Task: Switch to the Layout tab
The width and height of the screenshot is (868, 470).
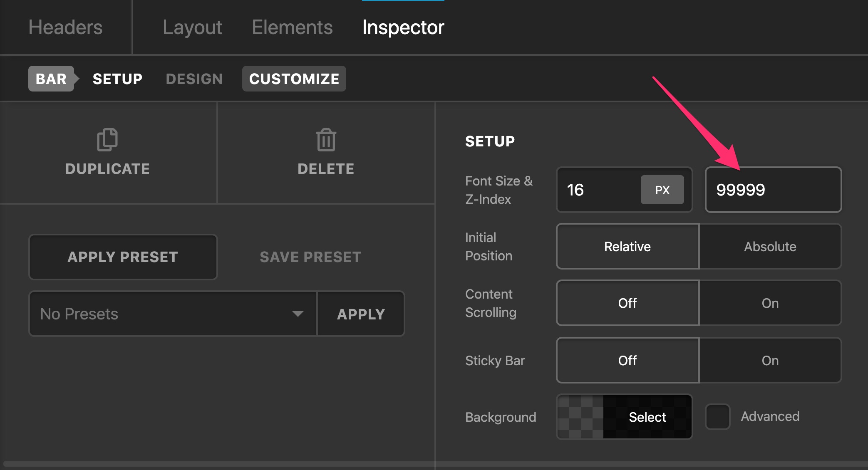Action: pos(192,27)
